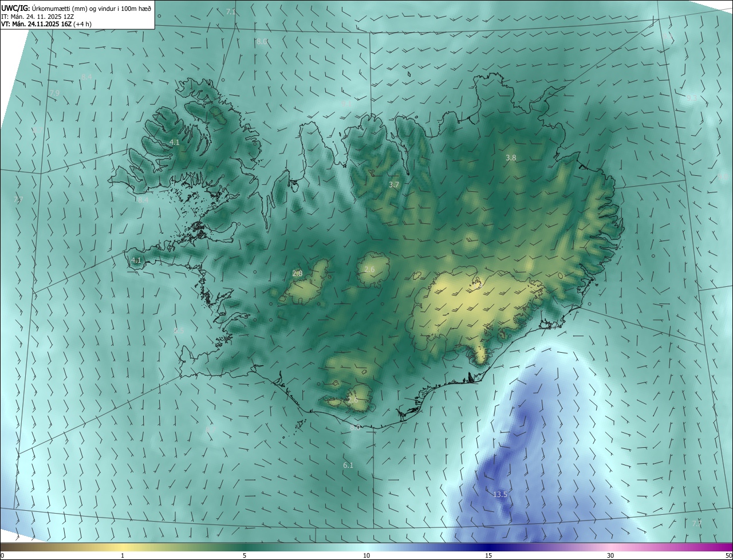Viewport: 733px width, 560px height.
Task: Click the 2.6 value above the south coast 8.0
Action: (x=353, y=400)
